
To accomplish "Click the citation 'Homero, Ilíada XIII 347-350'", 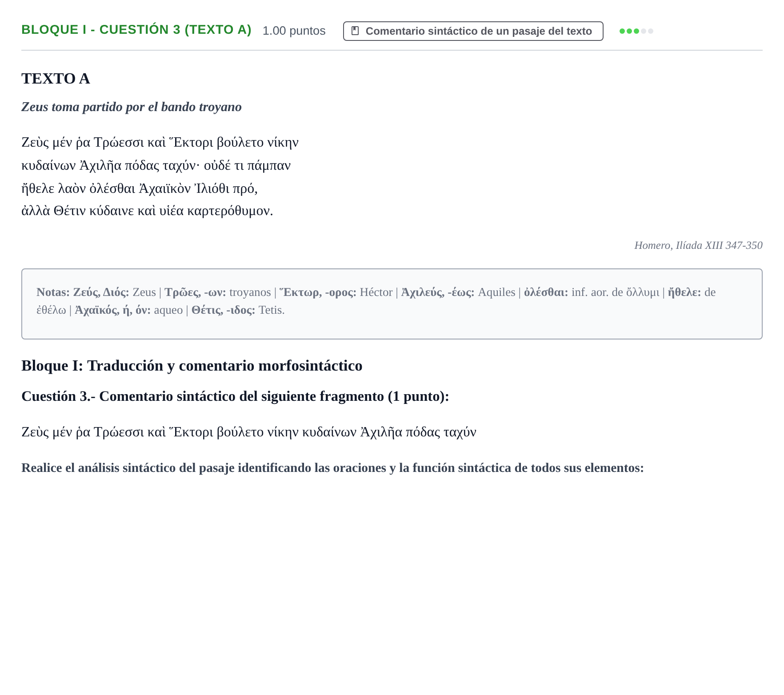I will (x=698, y=245).
